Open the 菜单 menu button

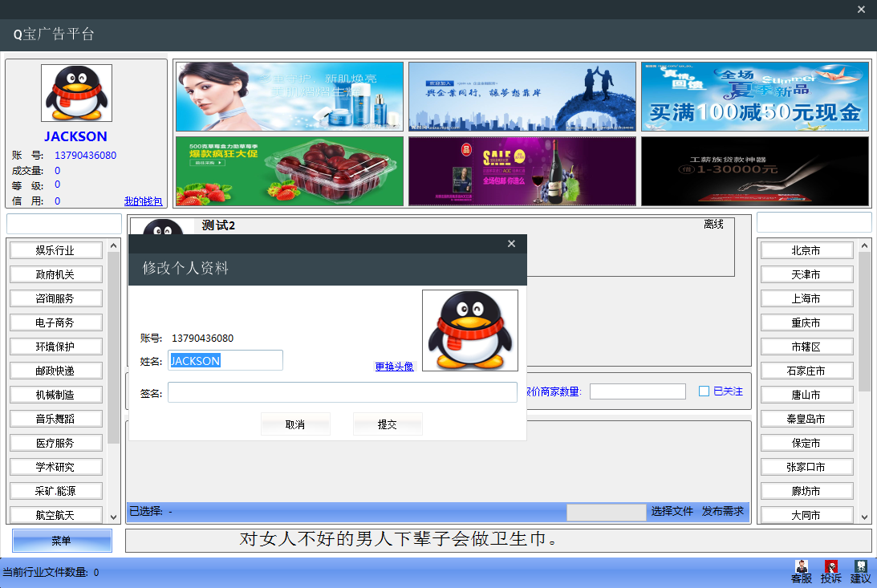coord(62,541)
